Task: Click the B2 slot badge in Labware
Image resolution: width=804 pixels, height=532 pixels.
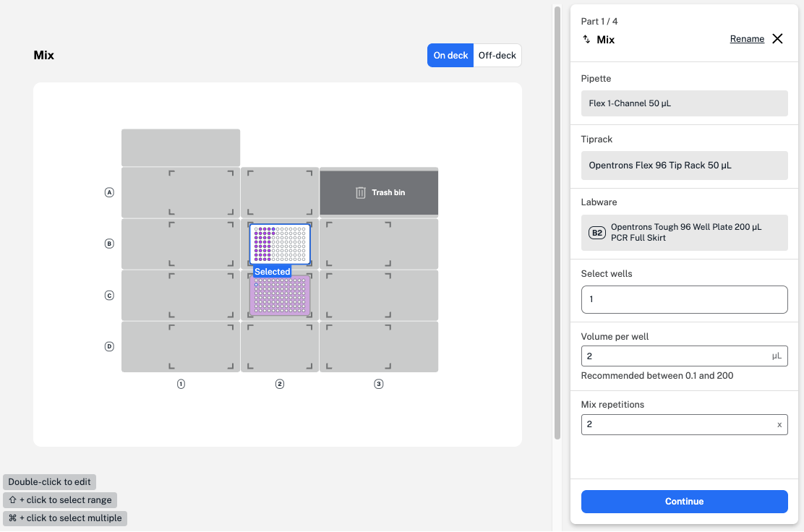Action: coord(597,233)
